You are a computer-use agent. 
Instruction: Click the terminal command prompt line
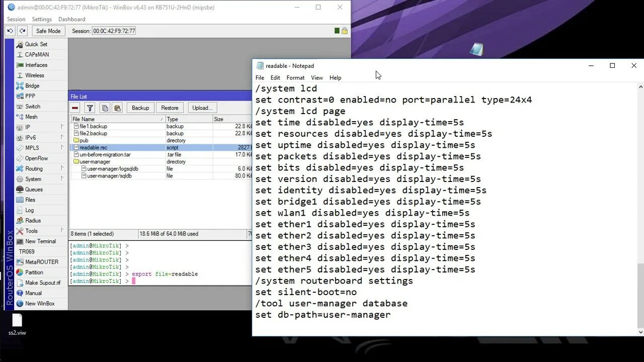click(160, 281)
